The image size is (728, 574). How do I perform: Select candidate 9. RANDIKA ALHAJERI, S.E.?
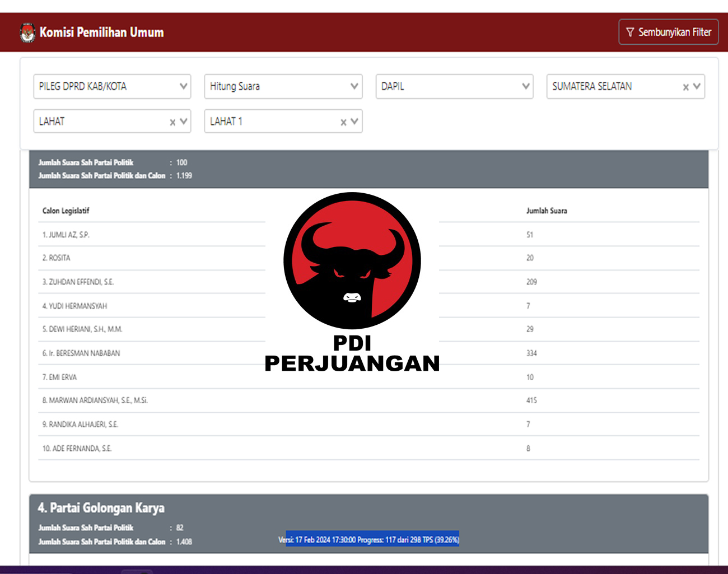click(x=80, y=424)
